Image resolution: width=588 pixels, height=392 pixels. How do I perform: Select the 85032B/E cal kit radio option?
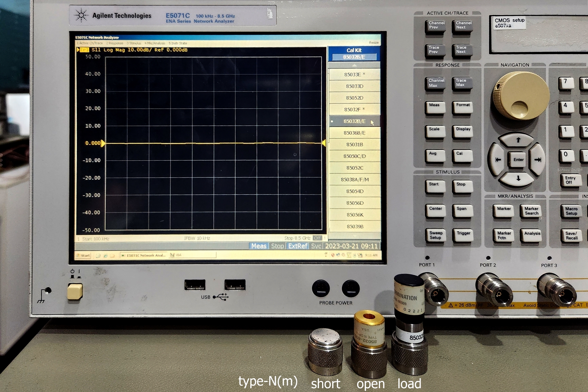pyautogui.click(x=354, y=121)
